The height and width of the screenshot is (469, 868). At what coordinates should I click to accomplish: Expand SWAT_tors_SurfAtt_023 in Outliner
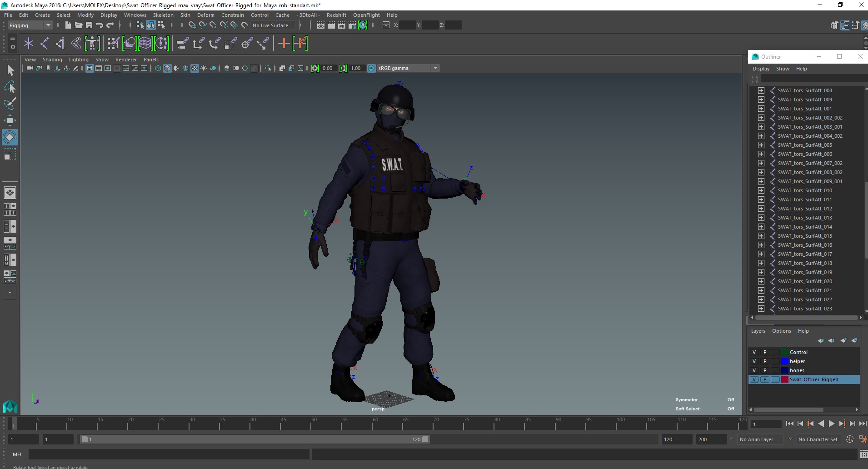click(761, 309)
